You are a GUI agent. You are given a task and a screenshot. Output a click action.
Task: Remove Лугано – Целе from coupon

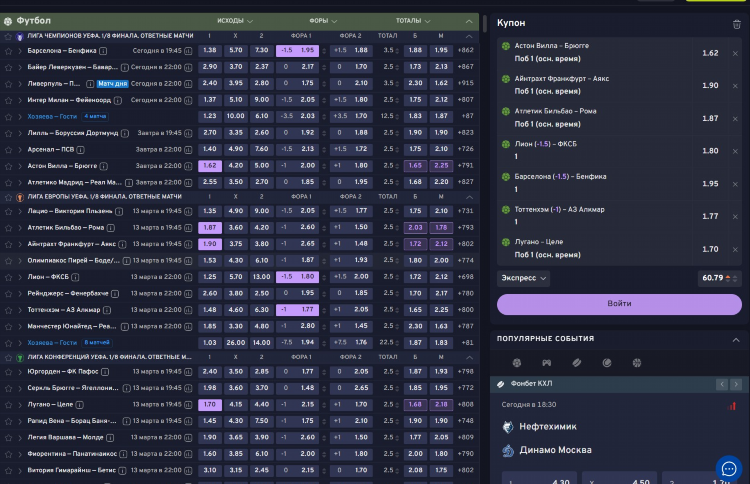(735, 249)
